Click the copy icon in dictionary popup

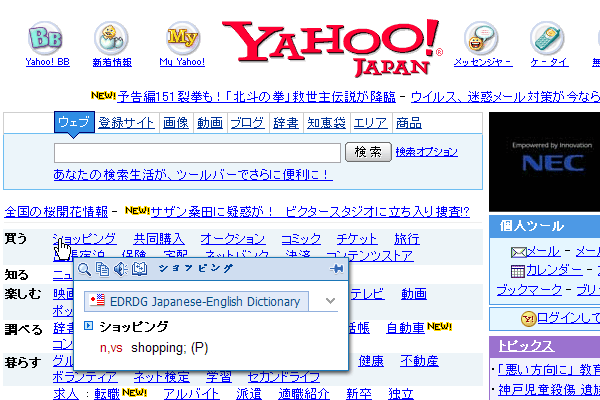click(x=102, y=269)
